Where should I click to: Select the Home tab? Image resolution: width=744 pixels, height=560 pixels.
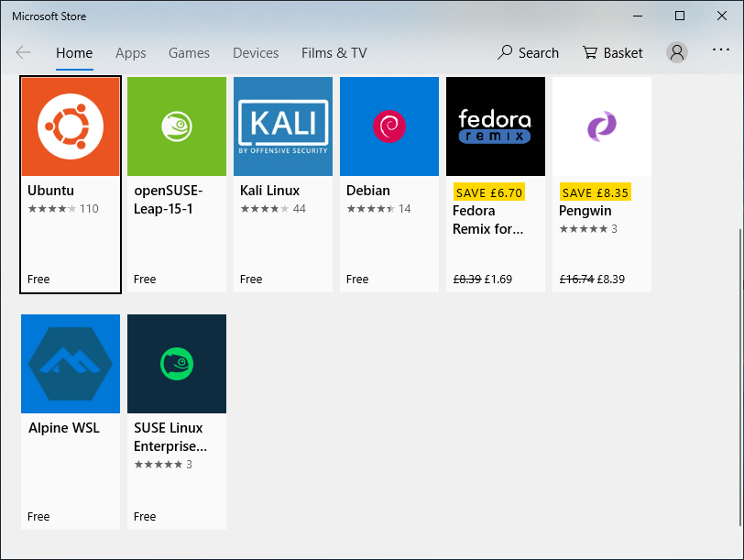click(x=74, y=53)
